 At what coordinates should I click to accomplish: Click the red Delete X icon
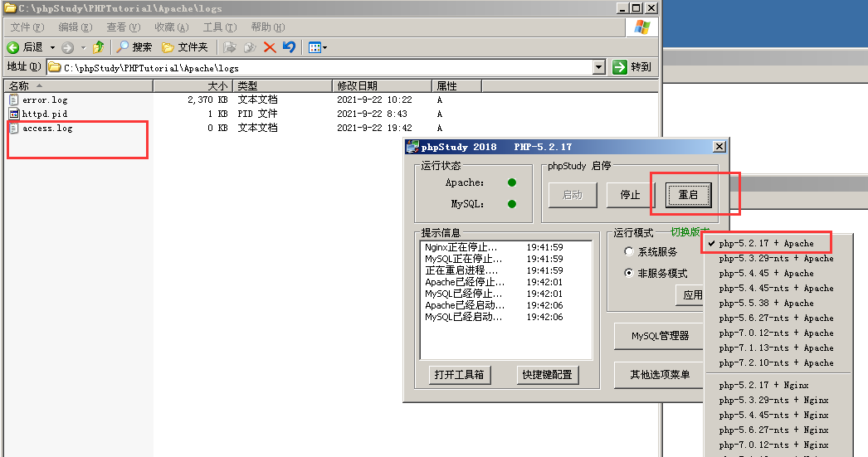(270, 47)
